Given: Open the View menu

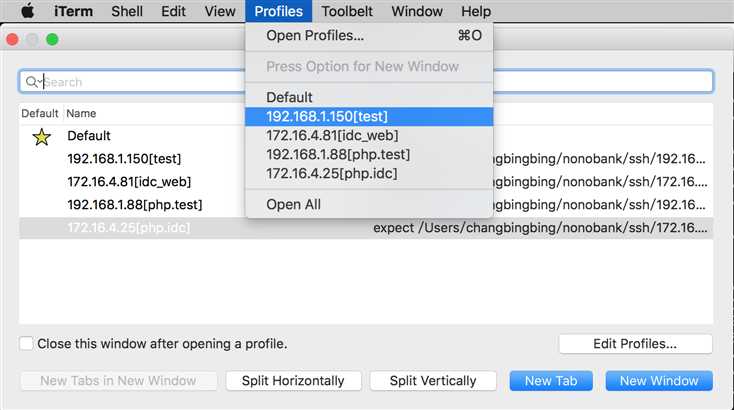Looking at the screenshot, I should point(220,11).
